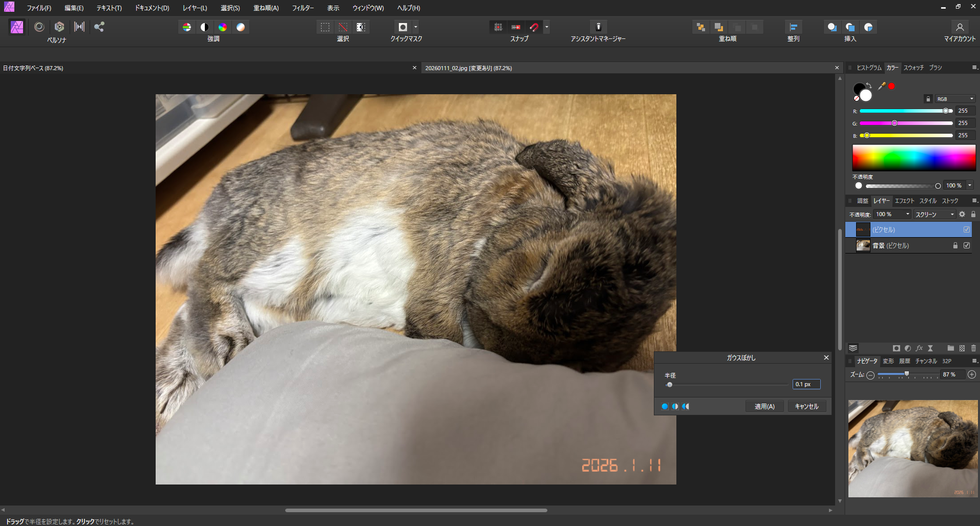Cancel the Gaussian blur with キャンセル

(806, 406)
